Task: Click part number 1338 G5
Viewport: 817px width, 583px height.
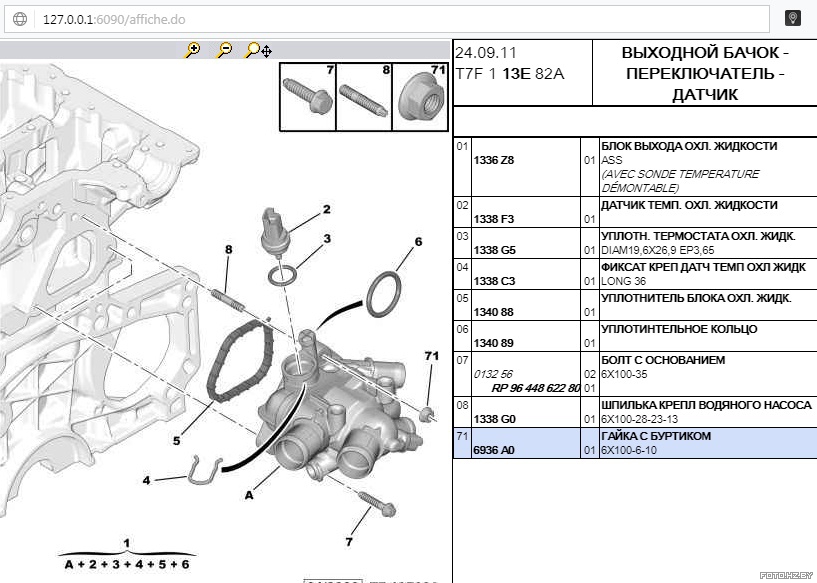Action: pos(494,250)
